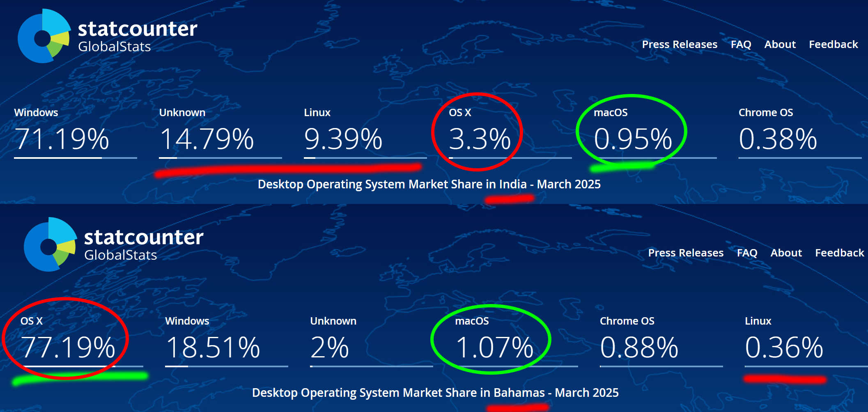868x412 pixels.
Task: Select the OS X 3.3% value for India
Action: (x=480, y=139)
